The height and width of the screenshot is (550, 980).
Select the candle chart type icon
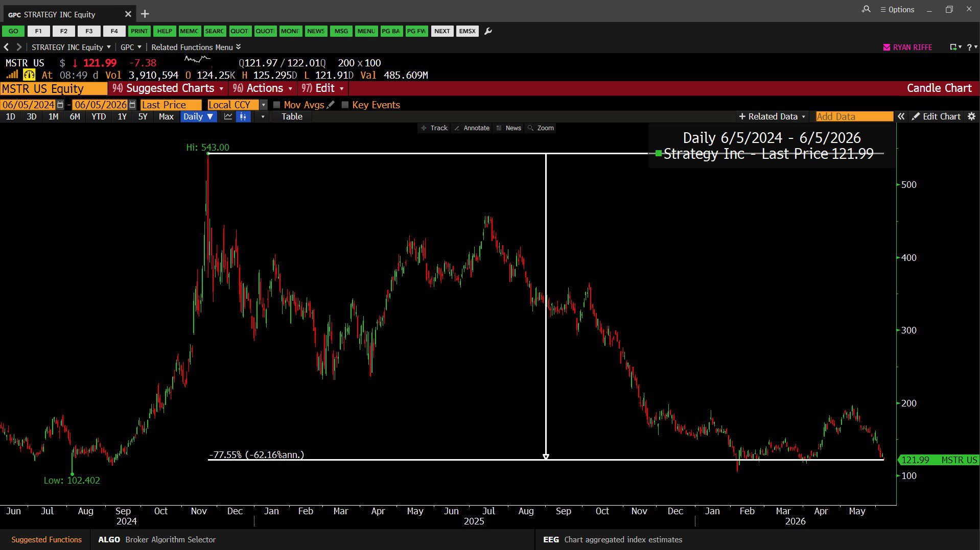[x=243, y=116]
